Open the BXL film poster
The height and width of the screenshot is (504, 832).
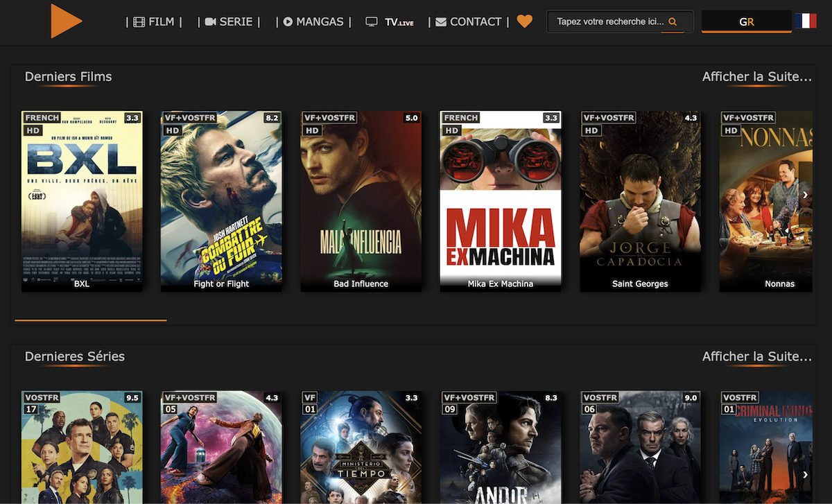82,202
